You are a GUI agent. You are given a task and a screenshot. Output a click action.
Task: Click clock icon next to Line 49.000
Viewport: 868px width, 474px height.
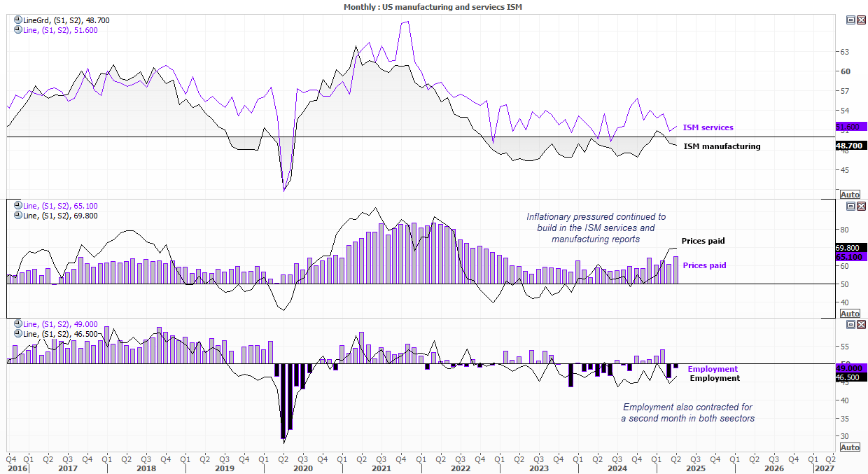point(17,324)
